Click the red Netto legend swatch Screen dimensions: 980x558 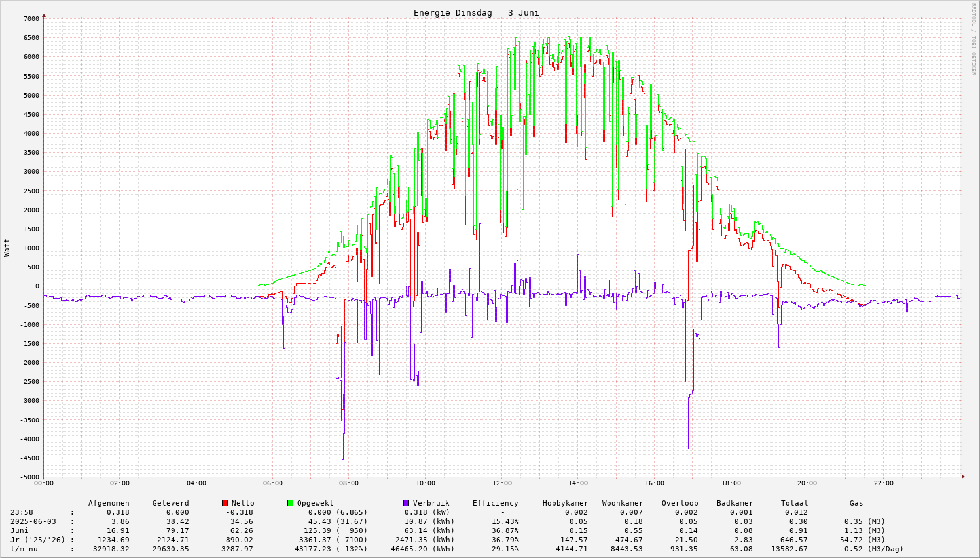tap(225, 503)
